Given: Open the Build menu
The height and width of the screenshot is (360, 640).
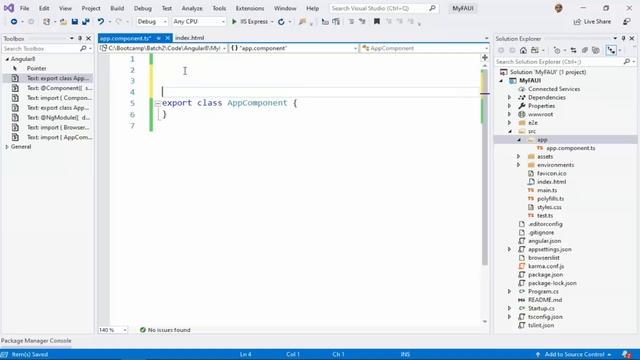Looking at the screenshot, I should coord(117,8).
